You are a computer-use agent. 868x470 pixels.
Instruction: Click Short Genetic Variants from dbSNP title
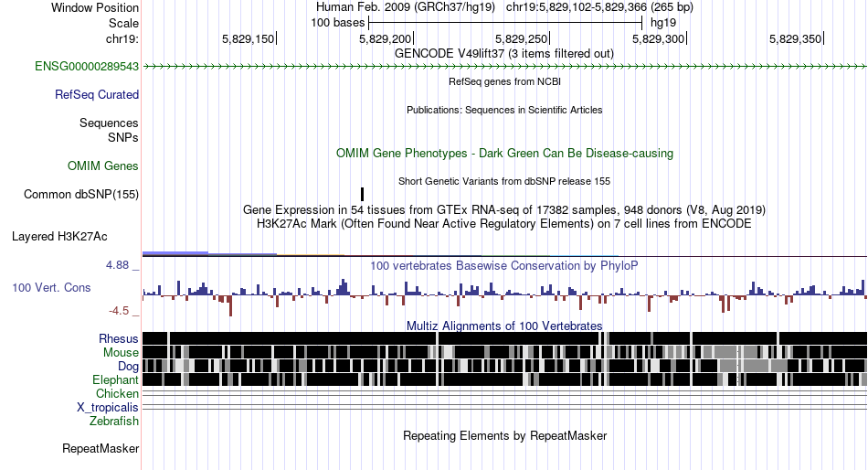click(504, 181)
